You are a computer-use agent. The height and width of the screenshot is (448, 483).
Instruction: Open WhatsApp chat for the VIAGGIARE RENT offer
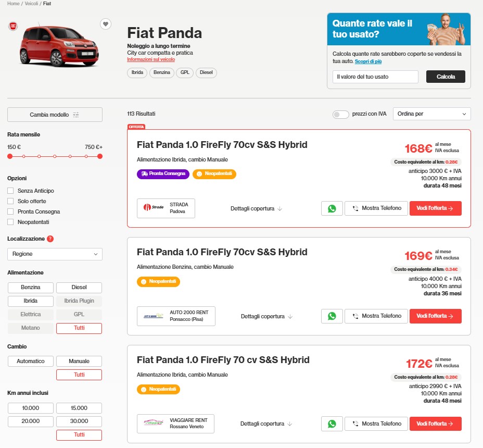pyautogui.click(x=332, y=424)
